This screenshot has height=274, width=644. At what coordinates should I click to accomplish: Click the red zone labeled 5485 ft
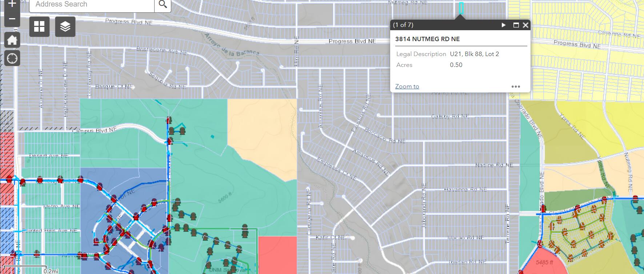point(544,261)
